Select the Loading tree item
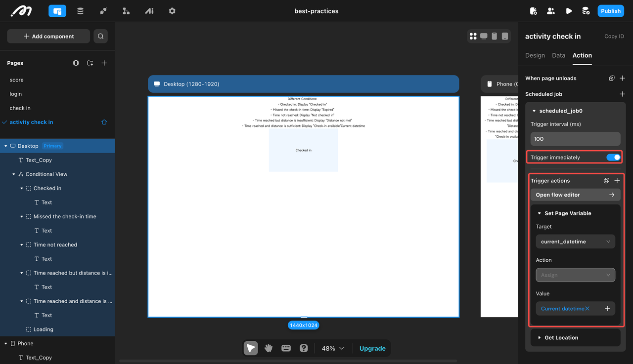 [43, 329]
